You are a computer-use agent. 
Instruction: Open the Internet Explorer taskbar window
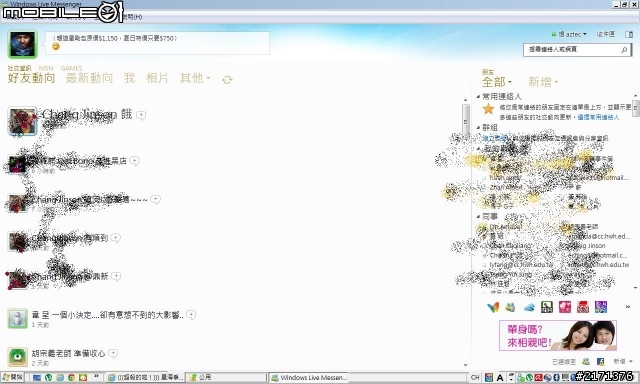click(145, 378)
